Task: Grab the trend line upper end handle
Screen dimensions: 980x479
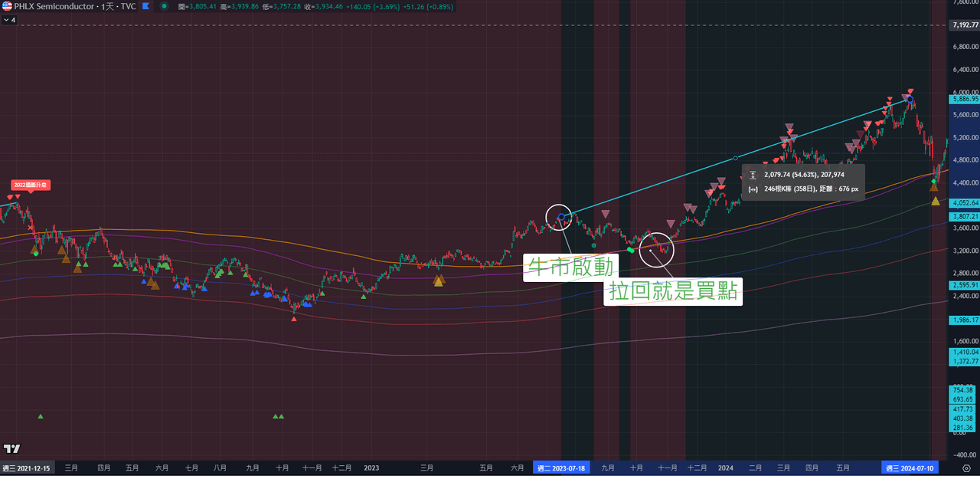Action: (x=909, y=99)
